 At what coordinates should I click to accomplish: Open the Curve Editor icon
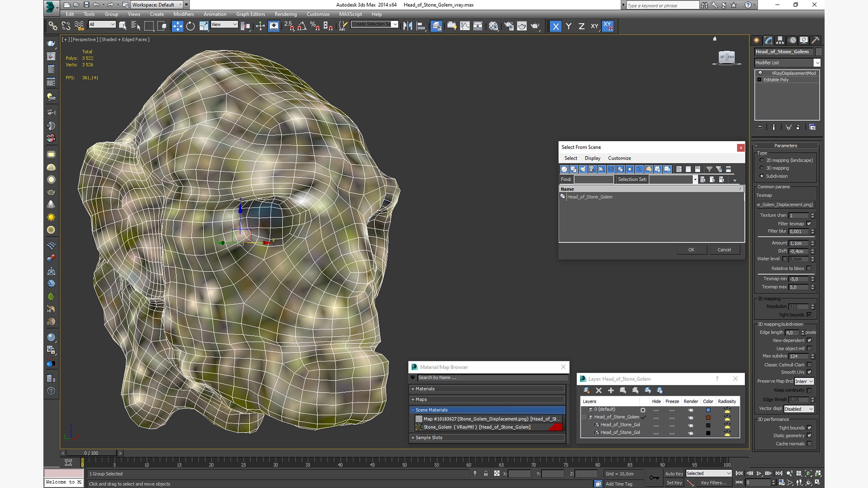click(x=465, y=26)
